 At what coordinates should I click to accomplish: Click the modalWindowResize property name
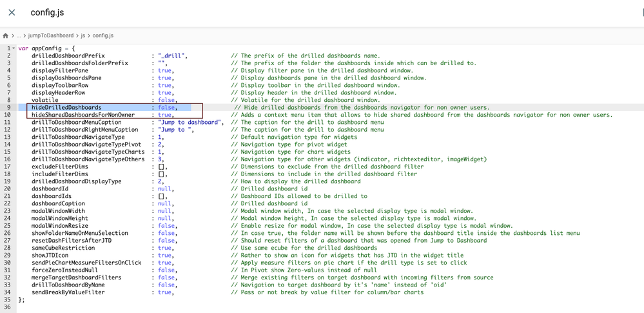pyautogui.click(x=60, y=226)
